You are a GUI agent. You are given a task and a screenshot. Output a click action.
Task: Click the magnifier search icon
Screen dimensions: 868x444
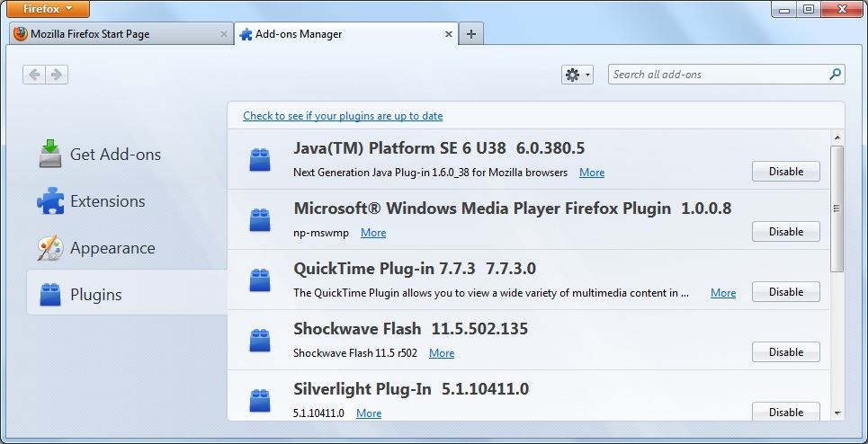(835, 74)
